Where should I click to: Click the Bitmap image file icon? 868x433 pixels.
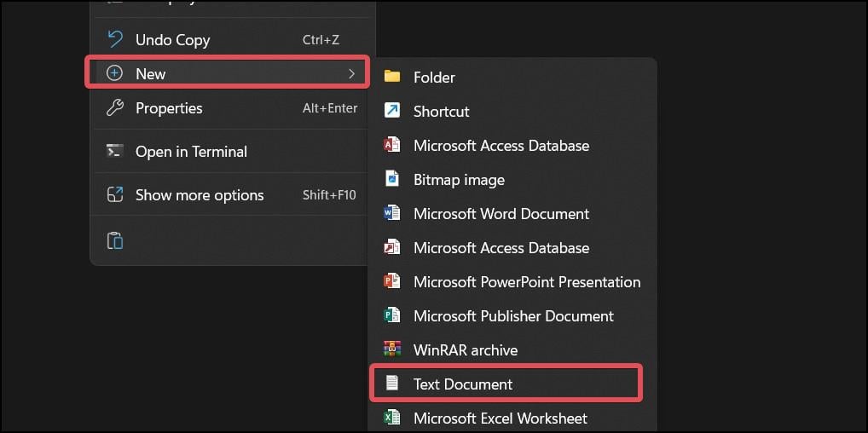pos(392,179)
